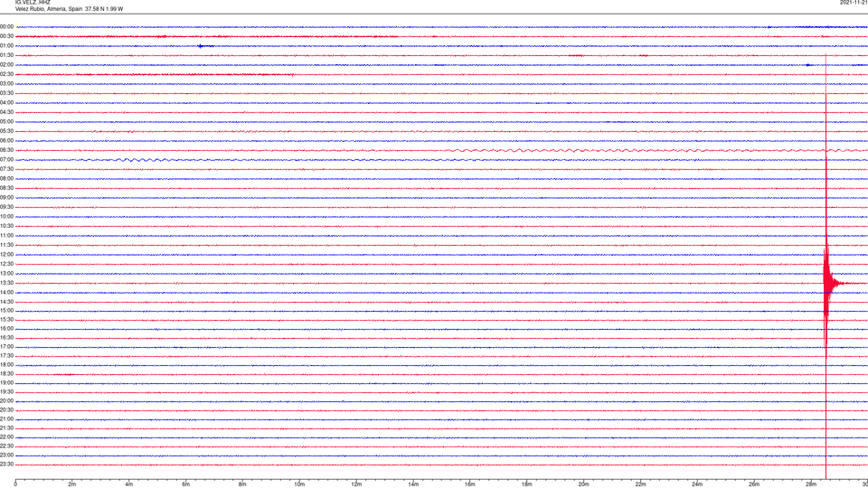Choose the 07:30 trace label
Screen dimensions: 868x488
pos(6,169)
